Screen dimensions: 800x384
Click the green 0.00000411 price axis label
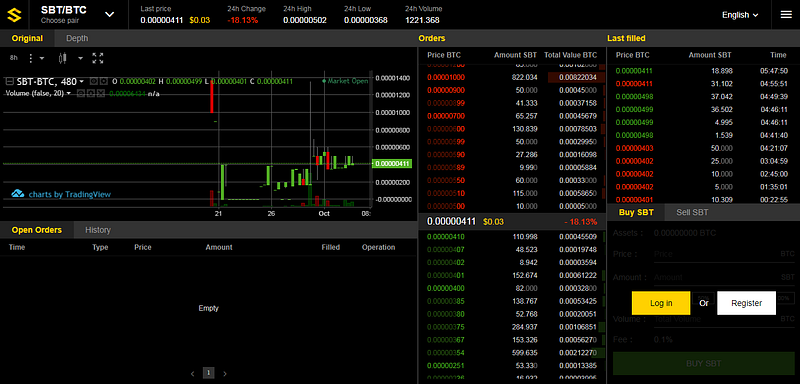click(x=393, y=164)
